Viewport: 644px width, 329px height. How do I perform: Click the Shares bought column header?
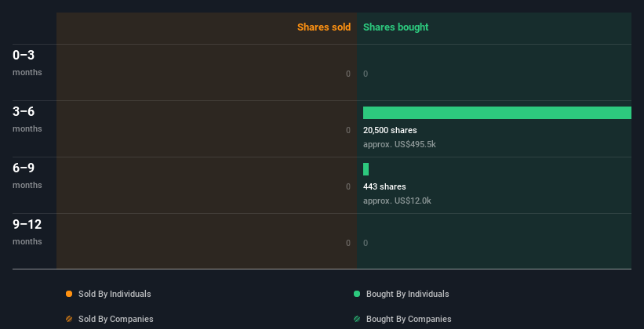(x=395, y=27)
